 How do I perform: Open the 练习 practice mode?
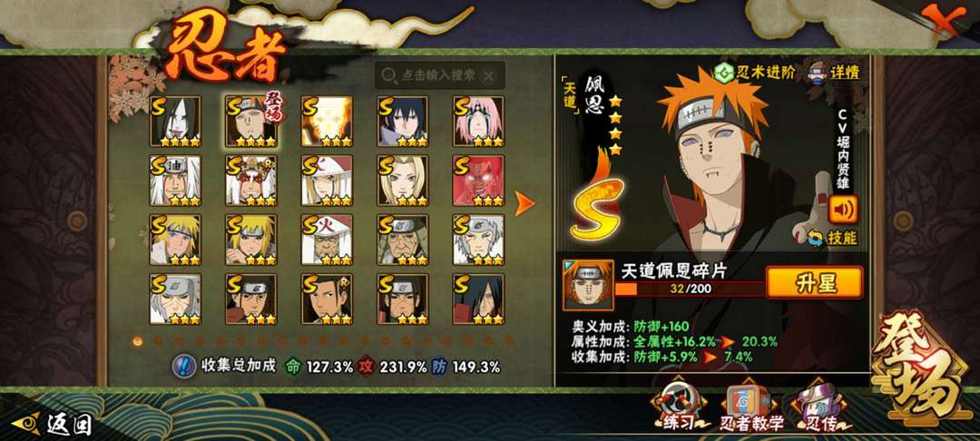coord(679,409)
